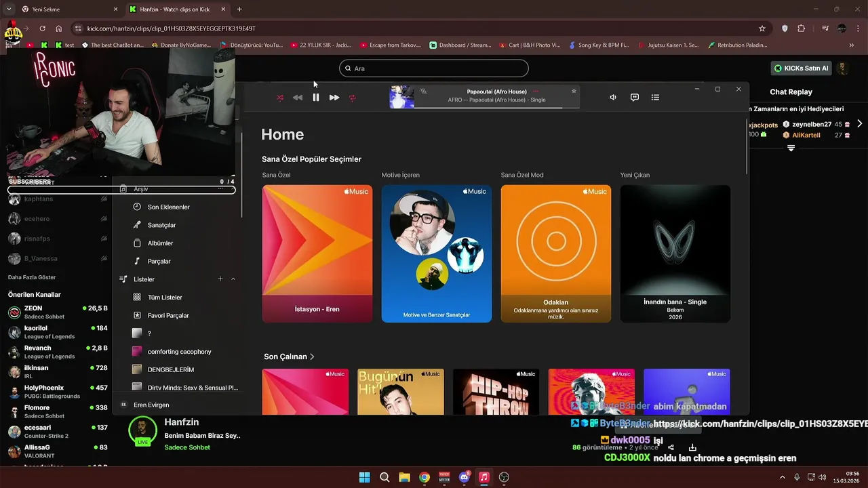Open the Odaklan focus mix card
Viewport: 868px width, 488px height.
(556, 253)
